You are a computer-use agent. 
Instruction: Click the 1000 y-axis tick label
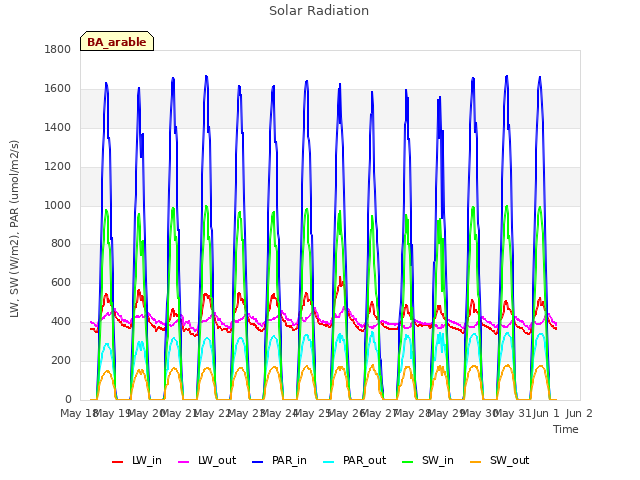pyautogui.click(x=58, y=205)
